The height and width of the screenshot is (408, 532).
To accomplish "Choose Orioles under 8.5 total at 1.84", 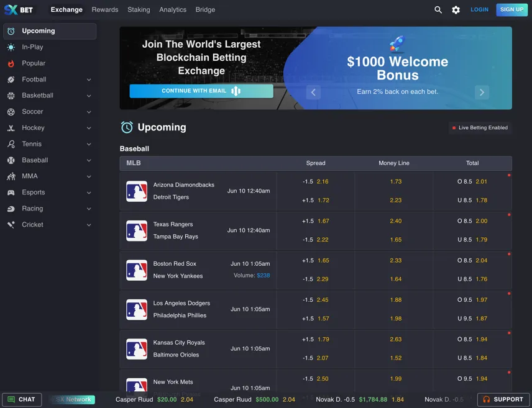I will pyautogui.click(x=472, y=358).
